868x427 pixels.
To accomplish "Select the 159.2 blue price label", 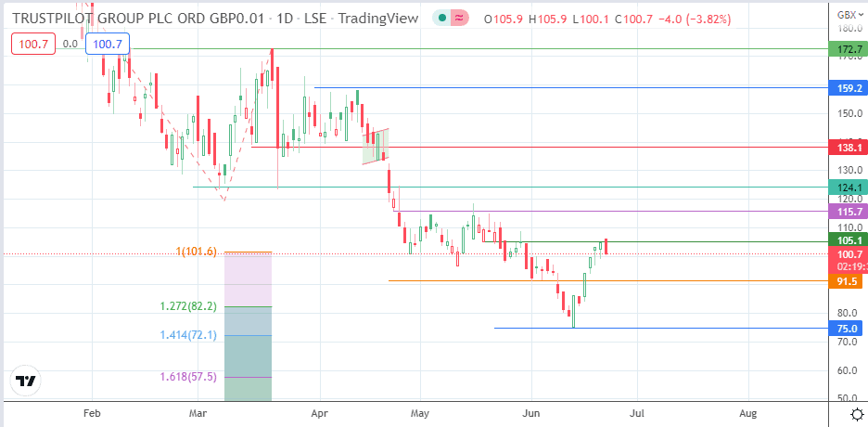I will coord(845,89).
